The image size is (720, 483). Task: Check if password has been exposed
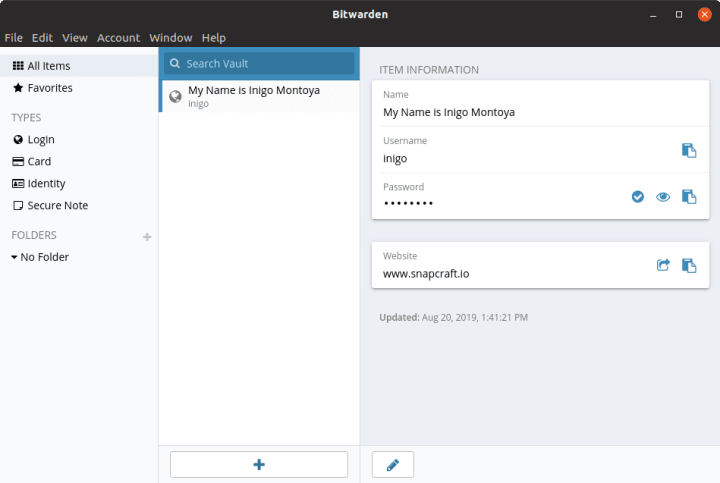click(x=637, y=197)
